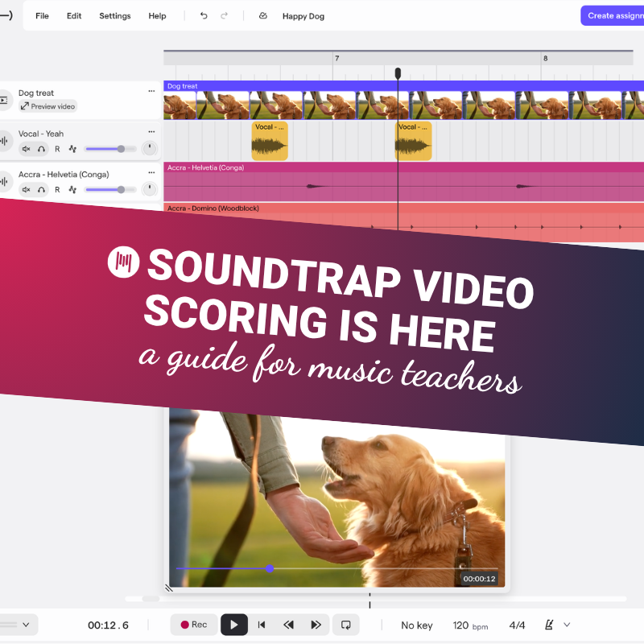Select the Accra - Helvetia (Conga) region
Viewport: 644px width, 644px height.
[404, 182]
